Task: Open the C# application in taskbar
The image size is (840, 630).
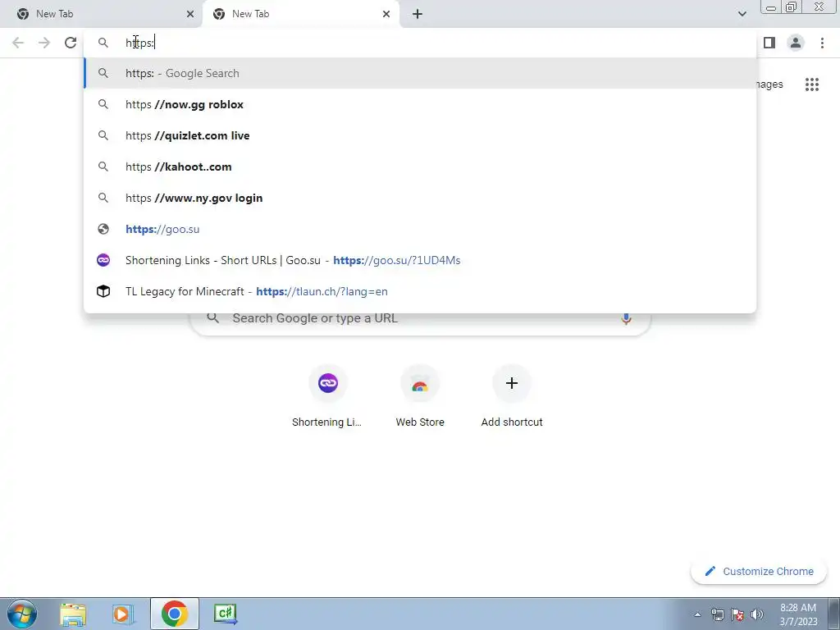Action: point(225,614)
